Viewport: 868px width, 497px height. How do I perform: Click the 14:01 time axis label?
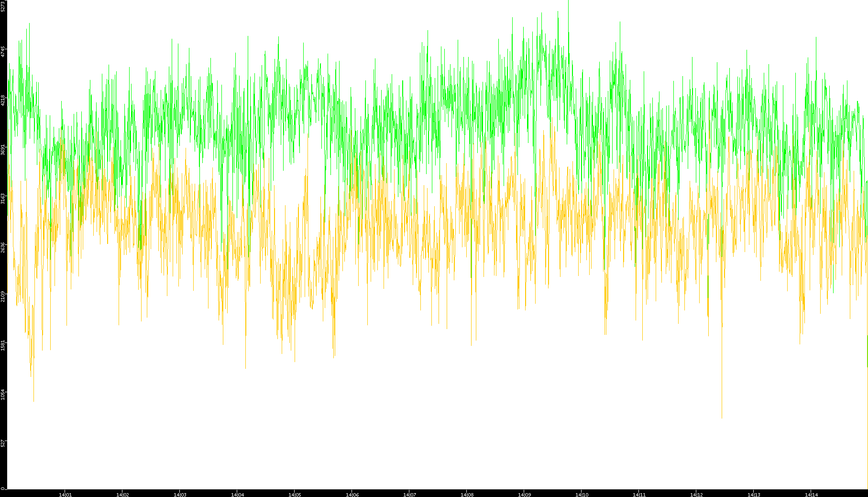(x=65, y=495)
